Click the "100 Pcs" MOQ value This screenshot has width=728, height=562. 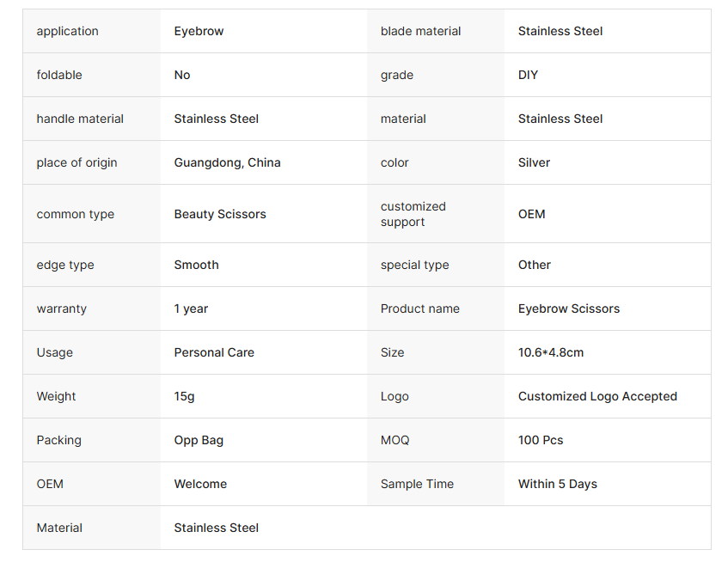point(541,440)
